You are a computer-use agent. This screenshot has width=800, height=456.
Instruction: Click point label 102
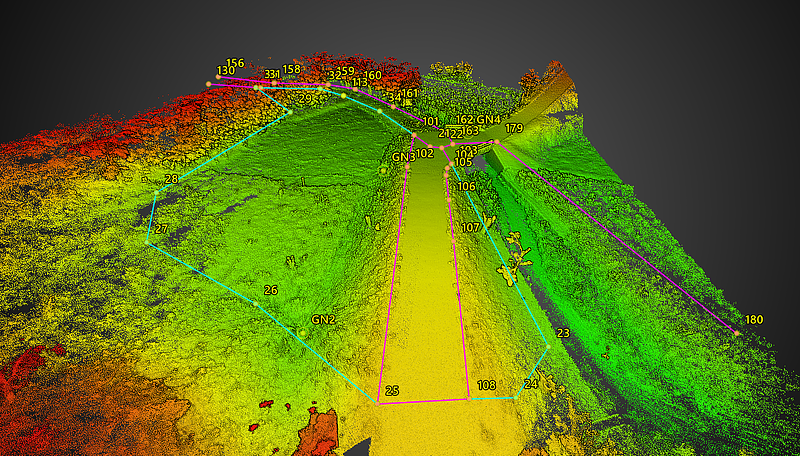click(x=424, y=153)
